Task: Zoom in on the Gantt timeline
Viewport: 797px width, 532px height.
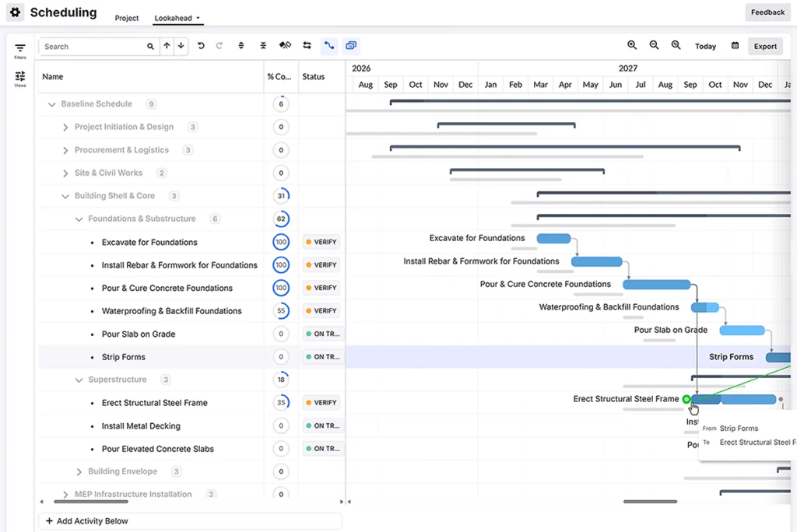Action: pyautogui.click(x=632, y=45)
